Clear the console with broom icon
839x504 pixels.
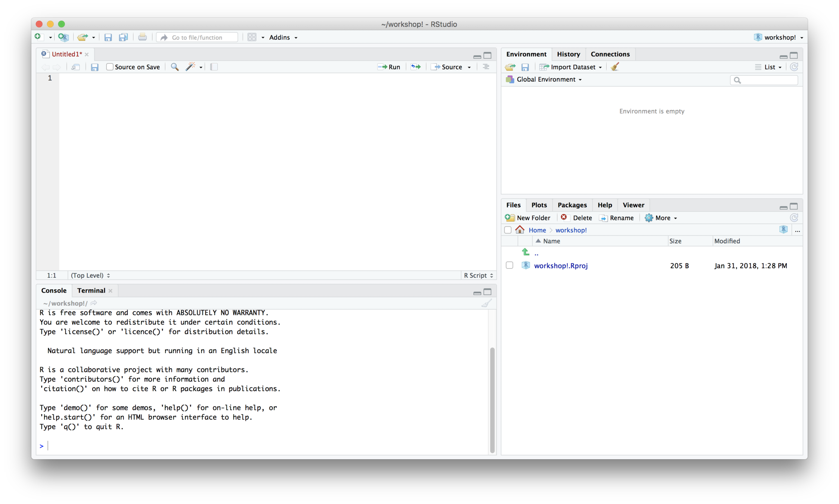coord(486,303)
